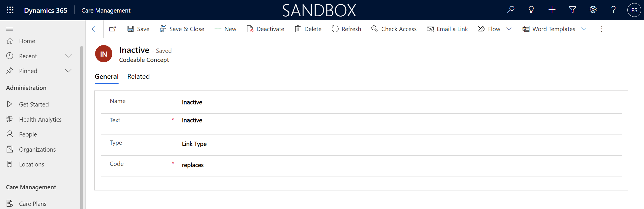Click the Codeable Concept entity label
Screen dimensions: 644x209
tap(144, 60)
